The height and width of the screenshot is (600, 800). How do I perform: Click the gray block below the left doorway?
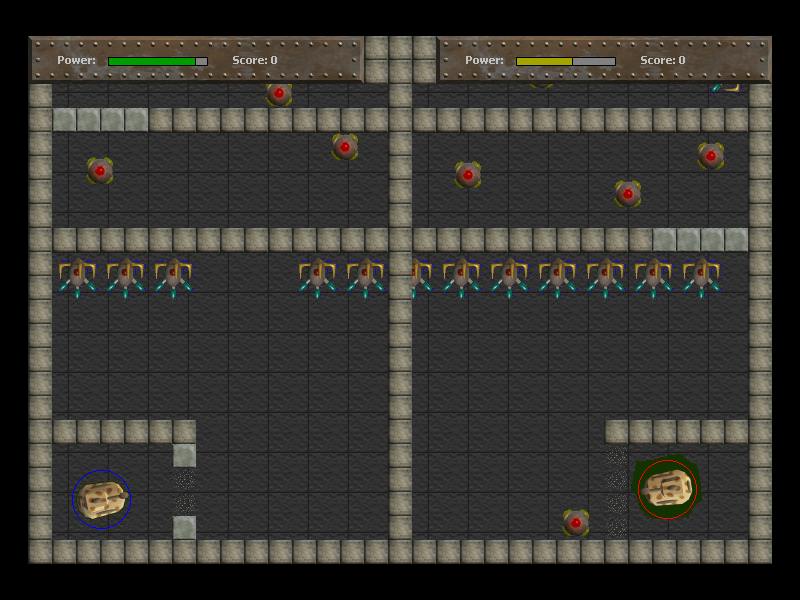pos(184,528)
